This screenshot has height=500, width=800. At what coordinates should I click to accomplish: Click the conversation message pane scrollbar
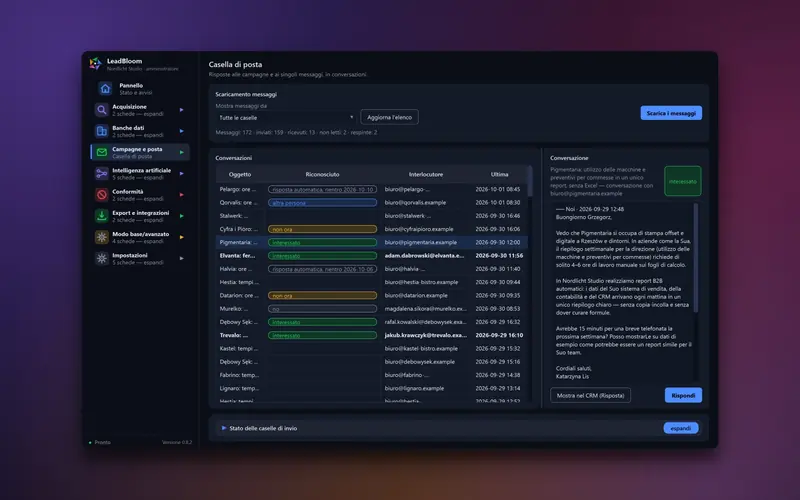point(696,258)
